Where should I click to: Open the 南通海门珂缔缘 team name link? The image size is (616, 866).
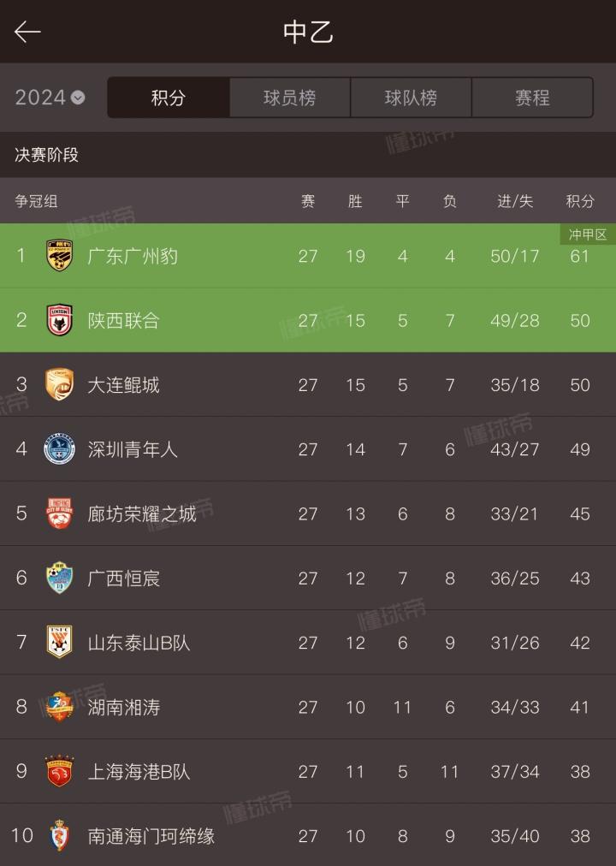151,836
